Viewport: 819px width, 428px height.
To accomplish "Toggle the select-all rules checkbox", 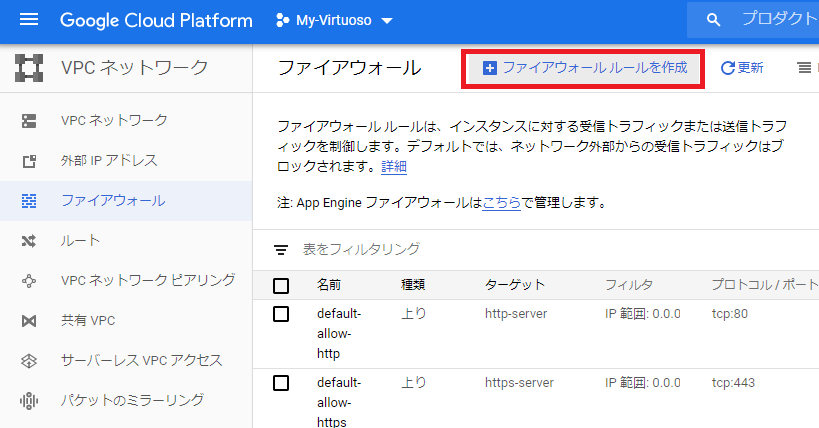I will click(281, 286).
